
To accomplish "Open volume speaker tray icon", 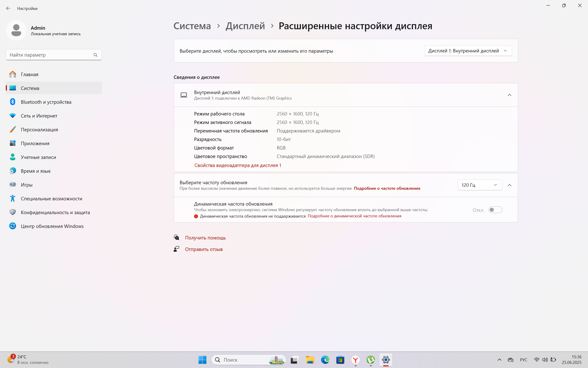I will 545,360.
